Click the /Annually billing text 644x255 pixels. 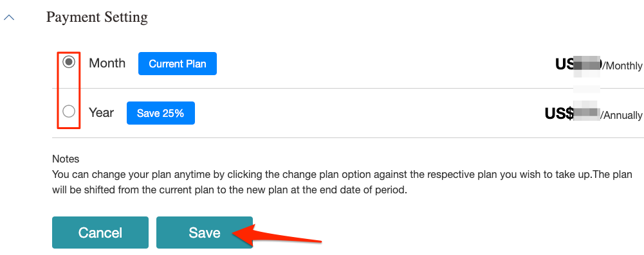(x=621, y=115)
